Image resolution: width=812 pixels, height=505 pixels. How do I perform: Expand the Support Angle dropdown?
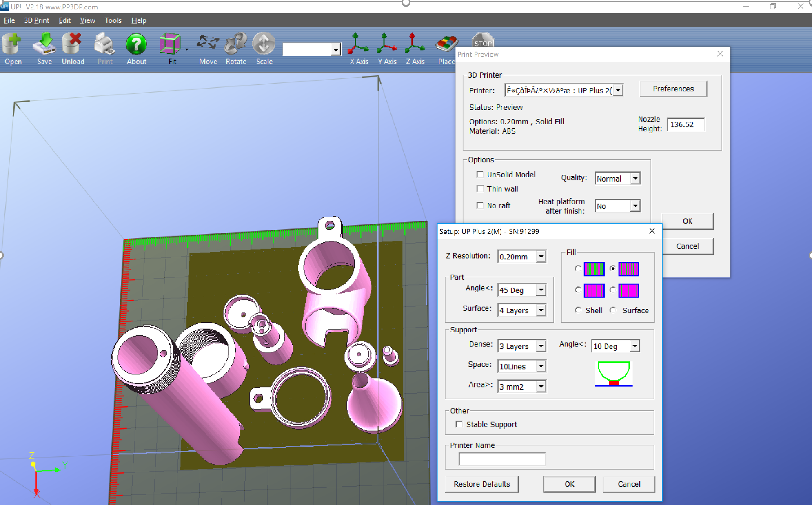point(635,346)
